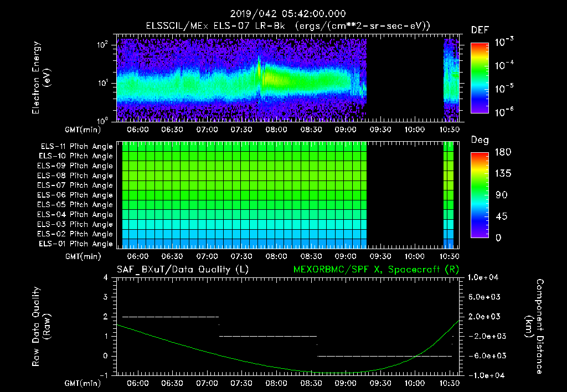Click the 09:00 tick label under bottom plot
This screenshot has width=567, height=392.
(x=346, y=383)
